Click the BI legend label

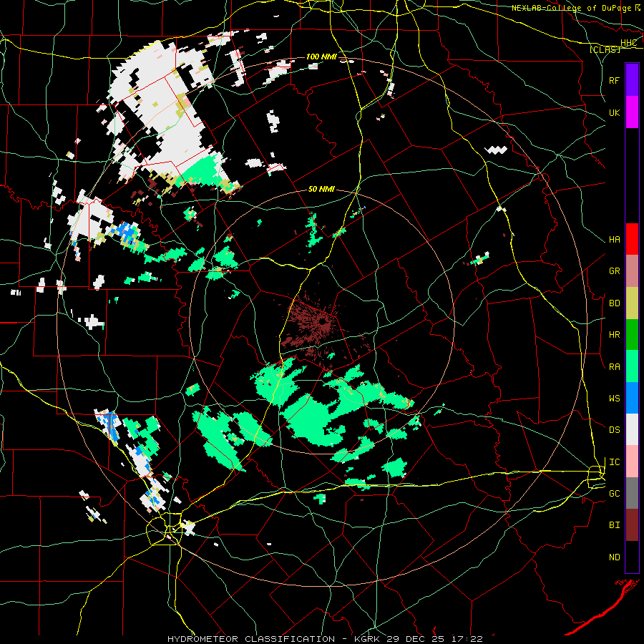(615, 525)
